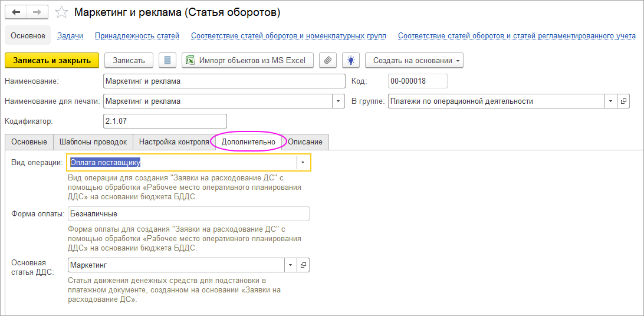Open the Настройка контроля tab
This screenshot has height=316, width=644.
[173, 142]
